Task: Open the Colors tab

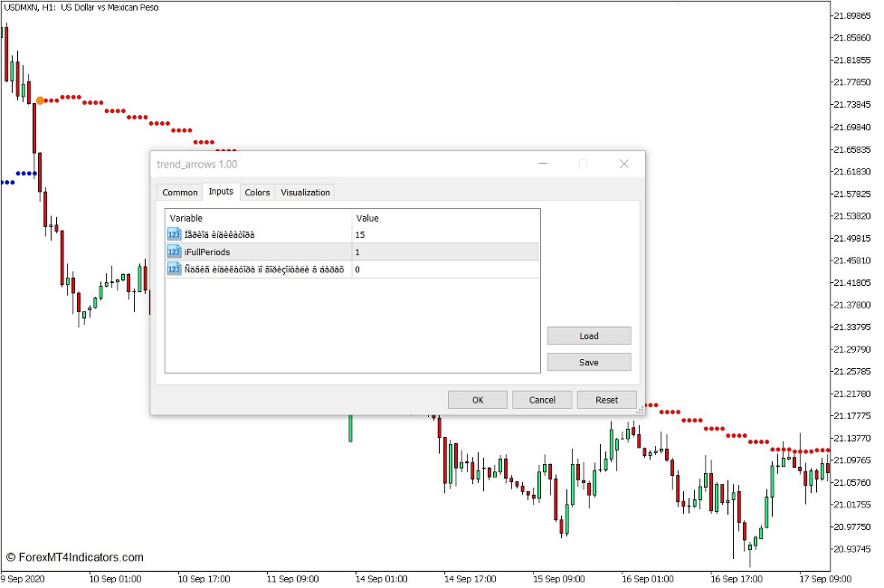Action: coord(257,192)
